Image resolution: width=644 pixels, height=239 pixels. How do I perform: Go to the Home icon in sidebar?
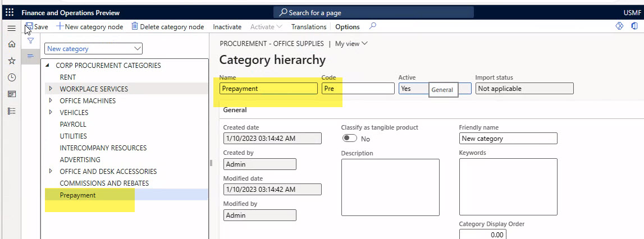11,44
